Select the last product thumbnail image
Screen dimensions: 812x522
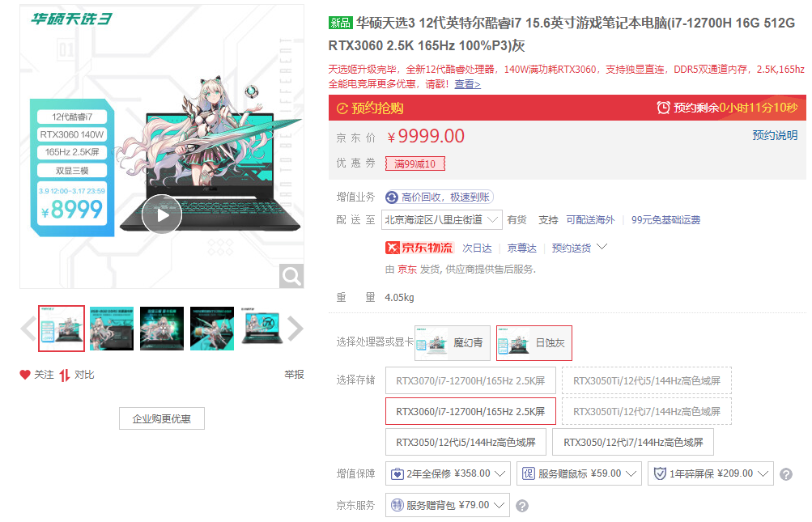click(261, 328)
